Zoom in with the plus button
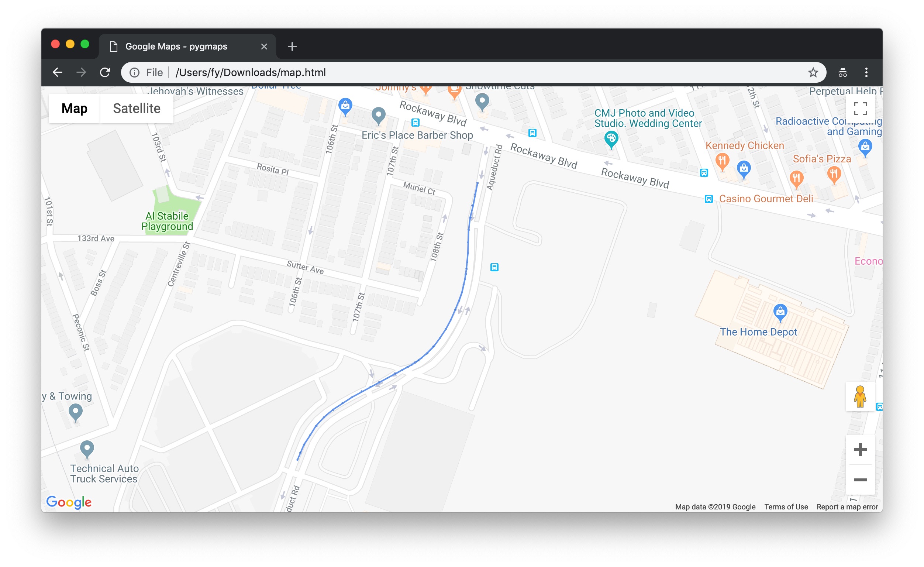The image size is (924, 567). click(860, 450)
